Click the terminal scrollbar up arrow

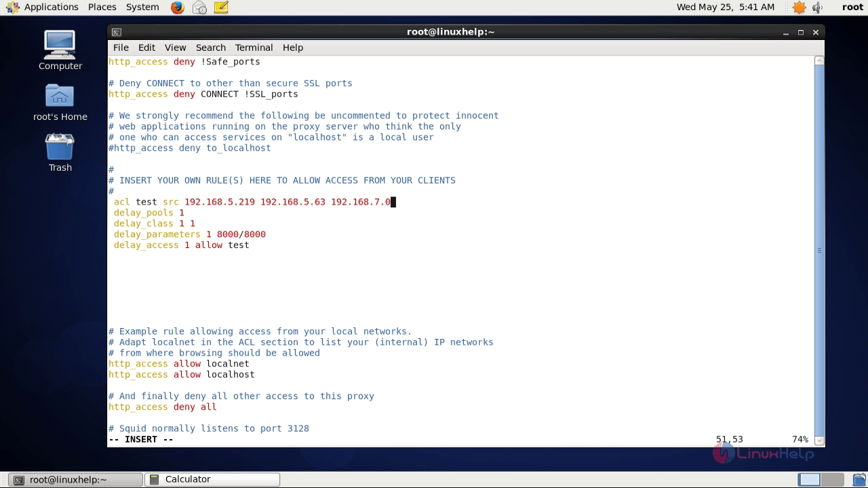pos(819,60)
